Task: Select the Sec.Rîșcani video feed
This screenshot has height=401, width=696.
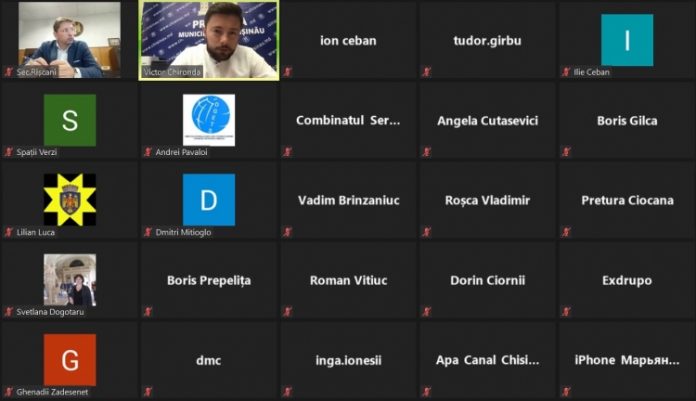Action: 69,40
